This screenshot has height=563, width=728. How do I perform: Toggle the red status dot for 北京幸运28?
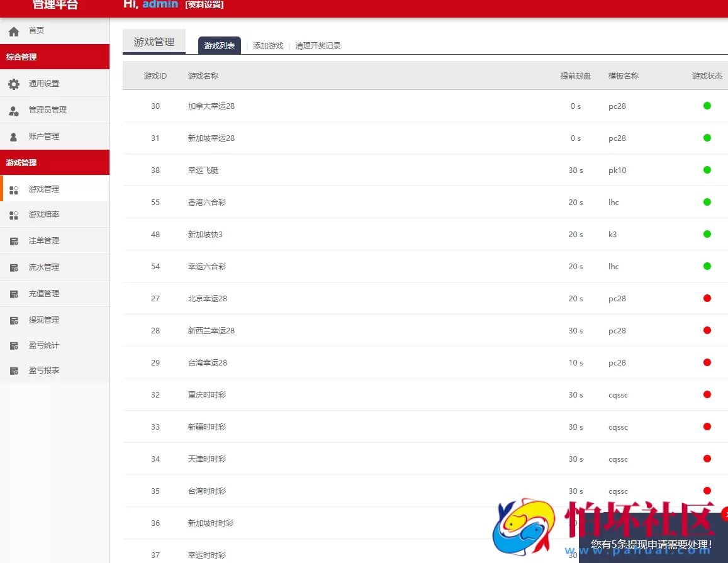point(707,298)
